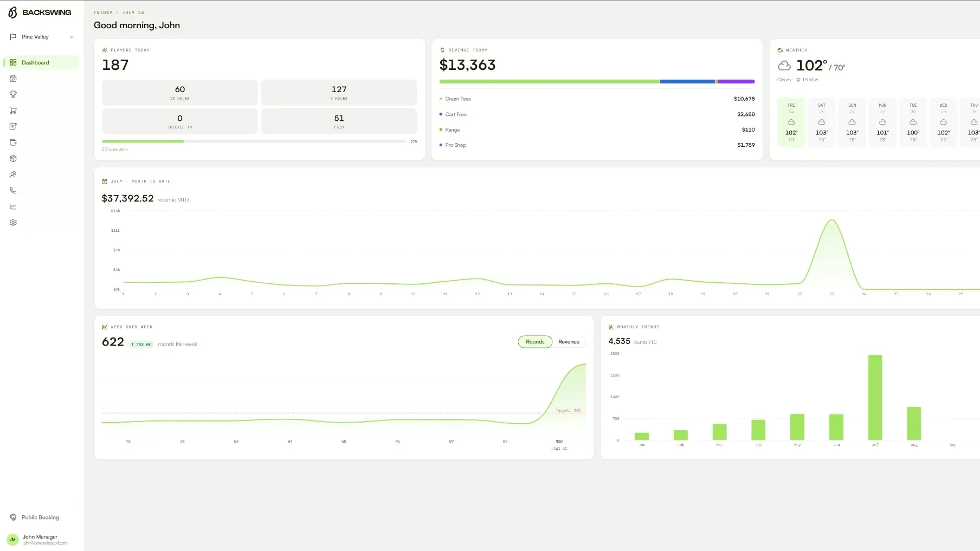Select the SUN 26 forecast card
This screenshot has width=980, height=551.
point(852,122)
